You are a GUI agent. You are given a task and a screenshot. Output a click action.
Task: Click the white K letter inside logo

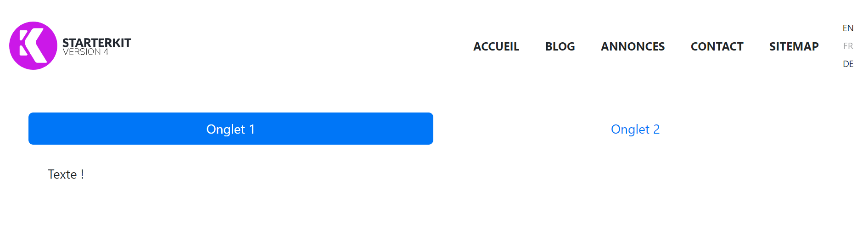pyautogui.click(x=33, y=45)
